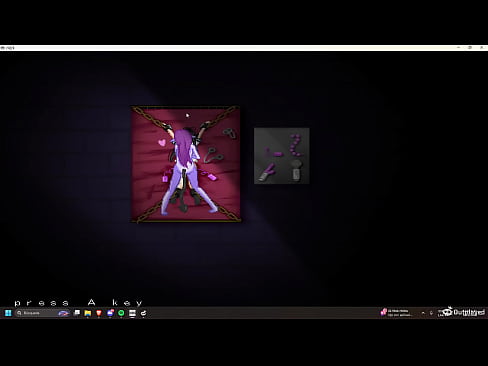488x366 pixels.
Task: Open Spotify from the taskbar
Action: [x=121, y=313]
